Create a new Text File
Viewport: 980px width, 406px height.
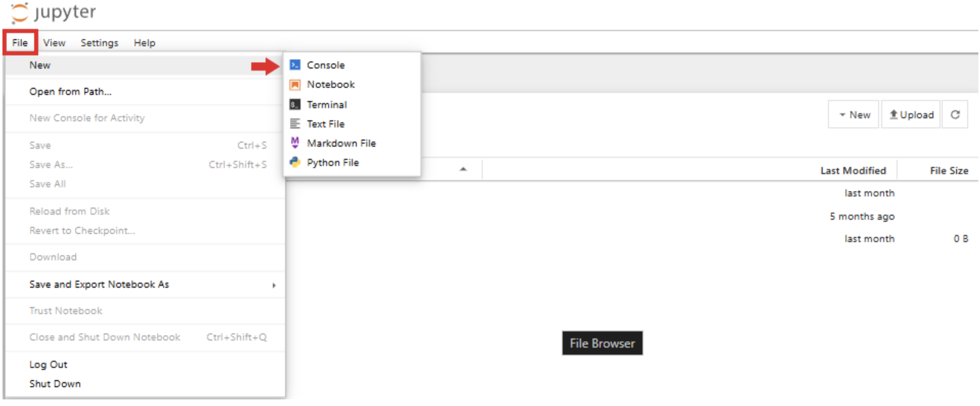352,124
